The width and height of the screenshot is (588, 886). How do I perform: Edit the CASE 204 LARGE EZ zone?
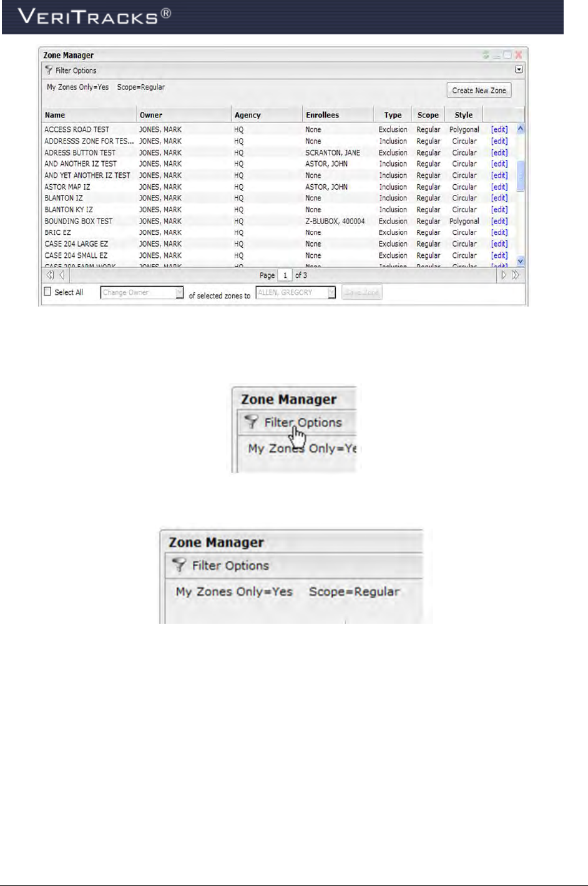point(499,244)
